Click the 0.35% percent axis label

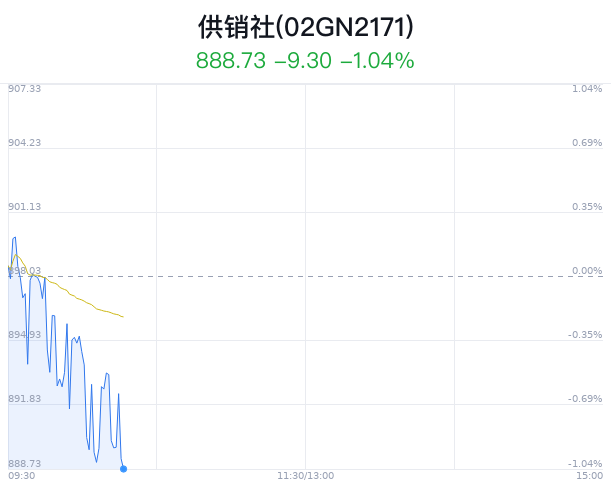tap(587, 206)
